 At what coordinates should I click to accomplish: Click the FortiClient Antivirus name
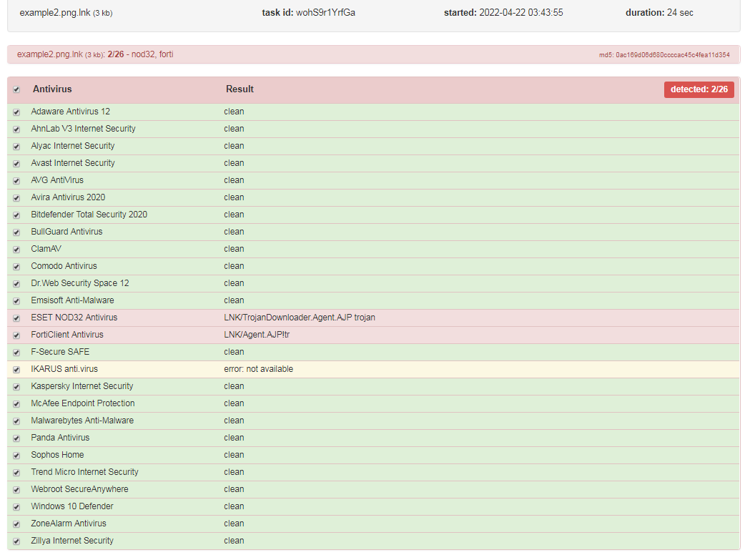67,334
